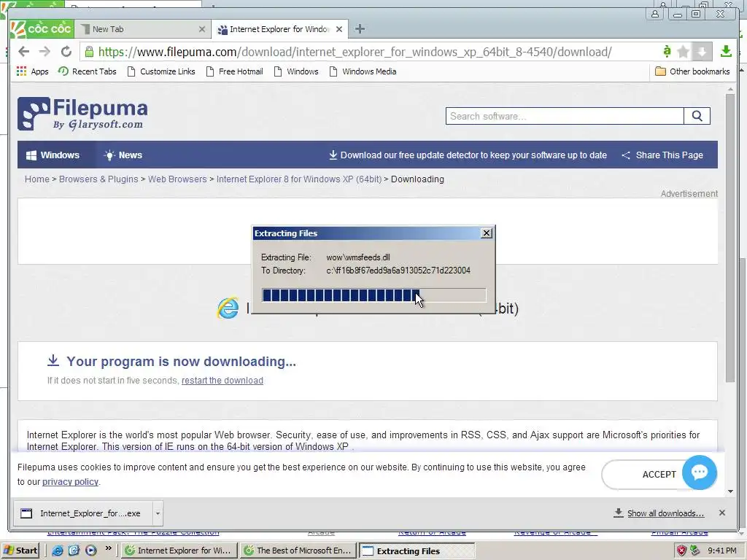Click the Filepuma logo
Viewport: 747px width, 560px height.
tap(82, 113)
